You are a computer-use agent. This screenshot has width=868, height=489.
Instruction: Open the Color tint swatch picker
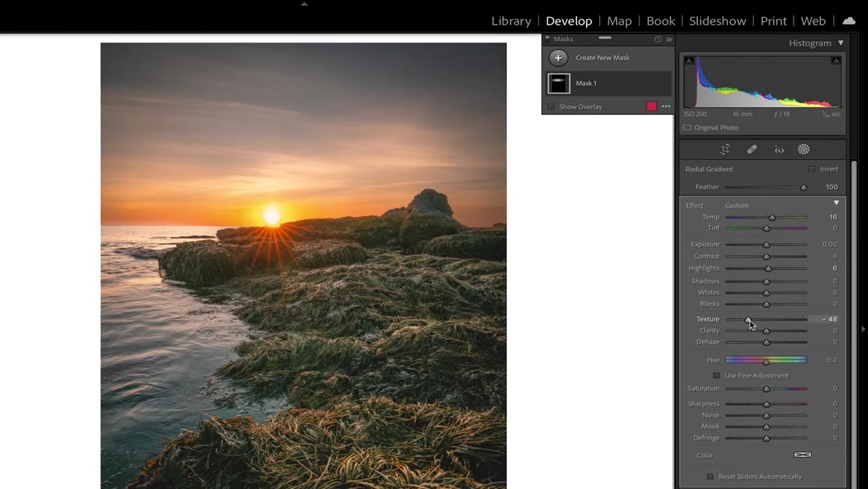point(803,455)
